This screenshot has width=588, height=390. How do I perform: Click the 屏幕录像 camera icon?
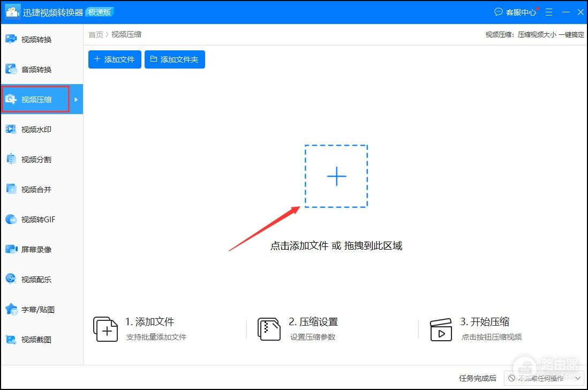(11, 249)
